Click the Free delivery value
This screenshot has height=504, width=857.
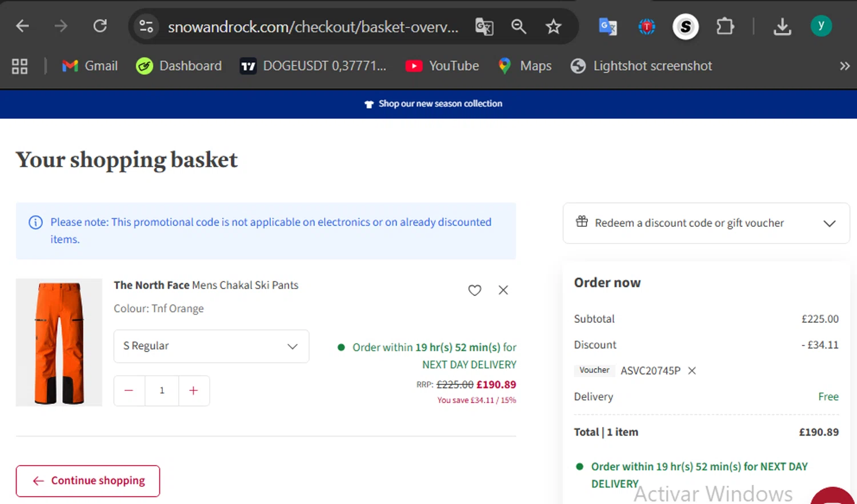click(828, 397)
